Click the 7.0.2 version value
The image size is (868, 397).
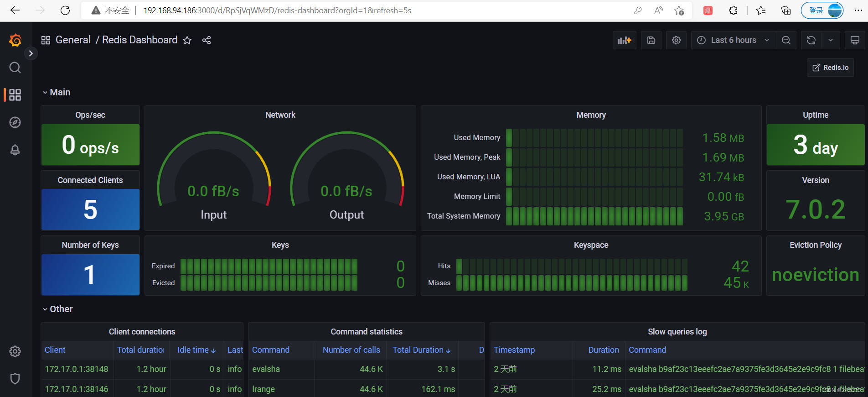point(816,209)
